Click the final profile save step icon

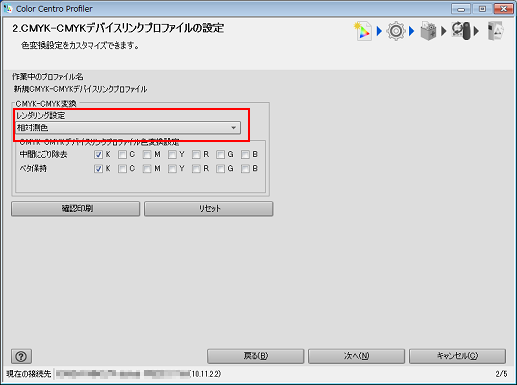click(x=495, y=31)
